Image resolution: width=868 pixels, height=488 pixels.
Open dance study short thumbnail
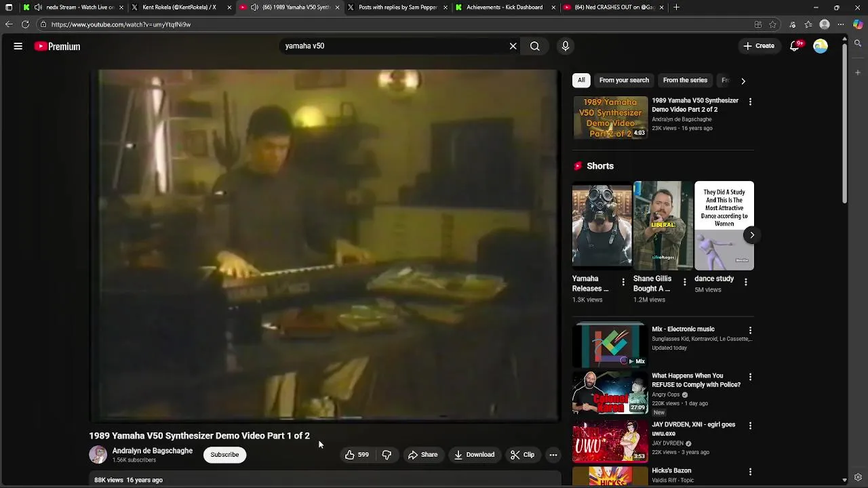pos(724,225)
